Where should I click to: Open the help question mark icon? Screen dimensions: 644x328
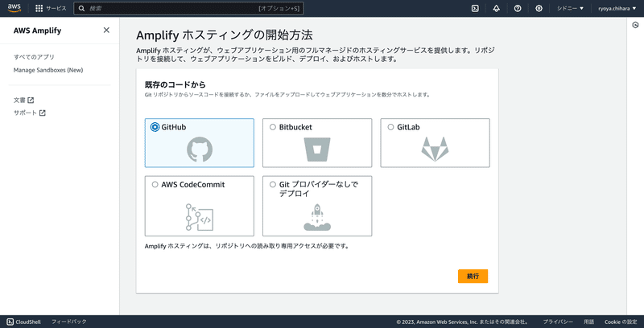coord(518,9)
